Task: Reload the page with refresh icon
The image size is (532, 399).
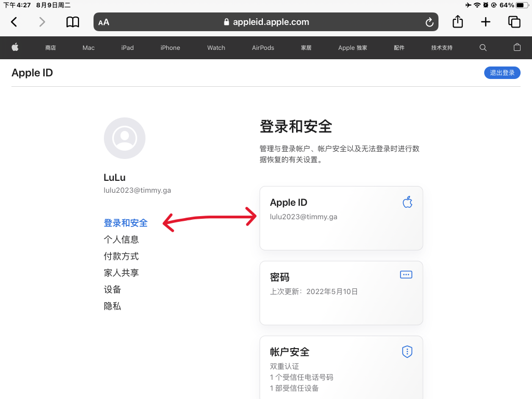Action: click(429, 22)
